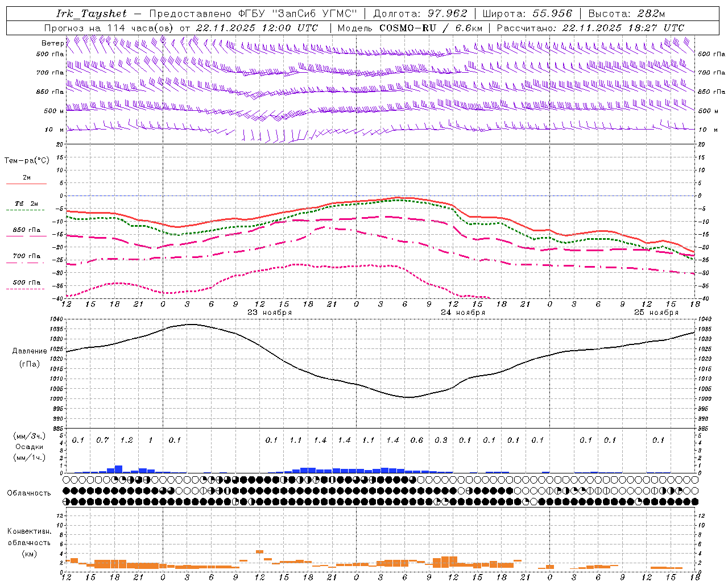Click the elevation text "Высота: 282м"
Image resolution: width=728 pixels, height=582 pixels.
pos(627,14)
